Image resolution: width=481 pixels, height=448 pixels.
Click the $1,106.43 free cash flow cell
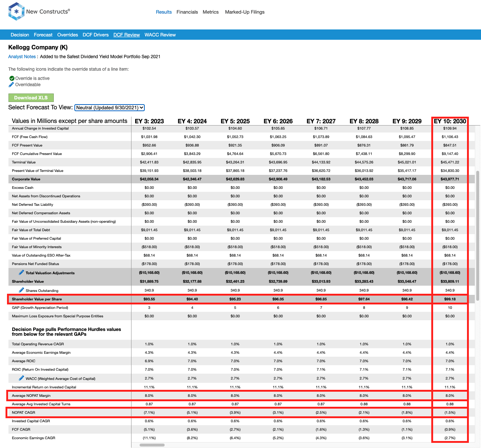(450, 137)
